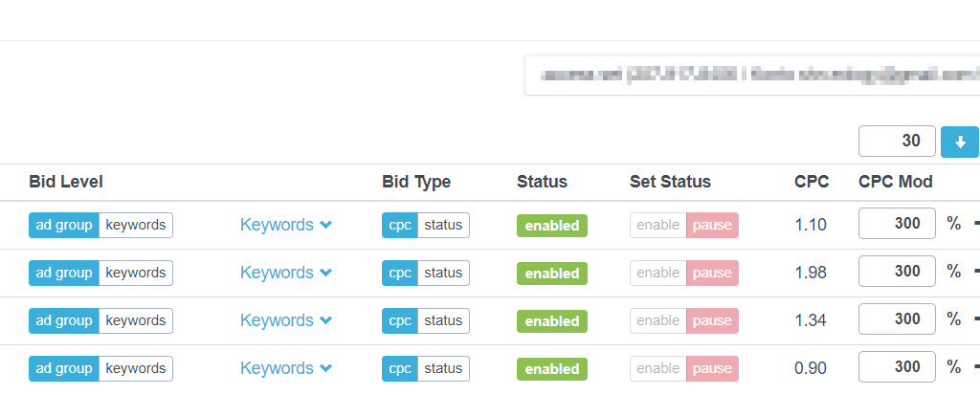Select cpc bid type in fourth row
Screen dimensions: 980x395
400,368
